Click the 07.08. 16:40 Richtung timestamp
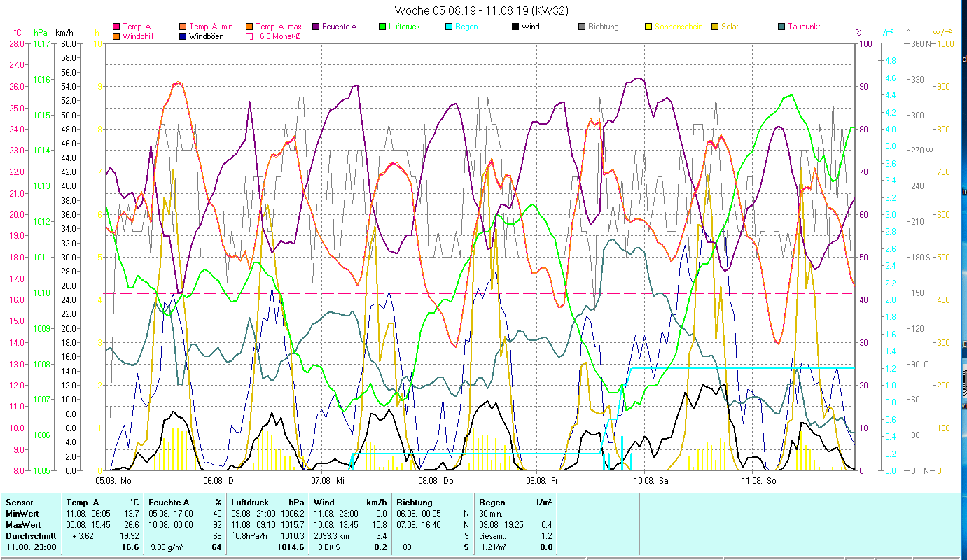This screenshot has width=967, height=560. (419, 524)
